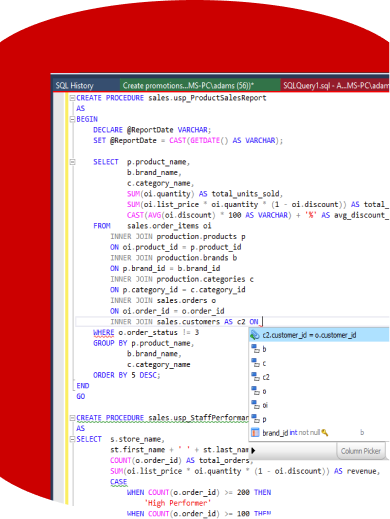
Task: Select the c2.customer_id = o.customer_id suggestion
Action: pyautogui.click(x=319, y=335)
